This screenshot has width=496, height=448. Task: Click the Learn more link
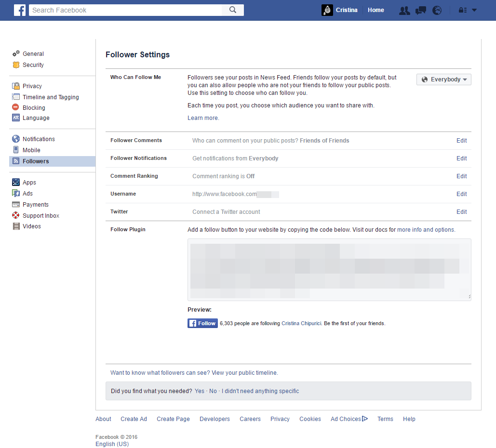[x=203, y=118]
